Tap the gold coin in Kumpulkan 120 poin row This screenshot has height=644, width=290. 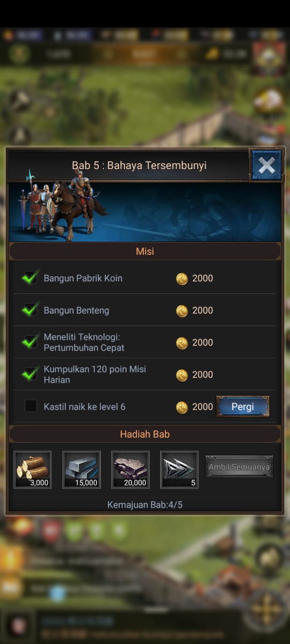[x=182, y=375]
